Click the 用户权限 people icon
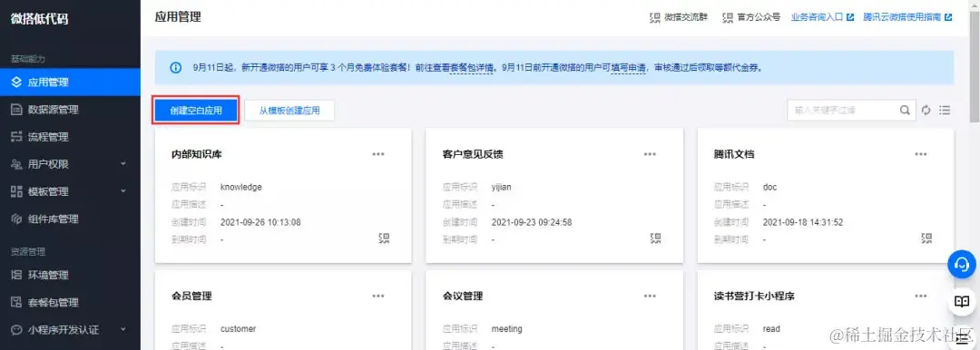 tap(17, 164)
